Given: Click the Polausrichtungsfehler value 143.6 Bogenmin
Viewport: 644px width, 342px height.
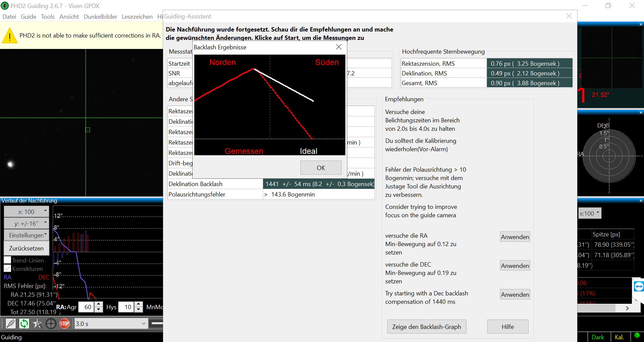Looking at the screenshot, I should click(x=319, y=194).
